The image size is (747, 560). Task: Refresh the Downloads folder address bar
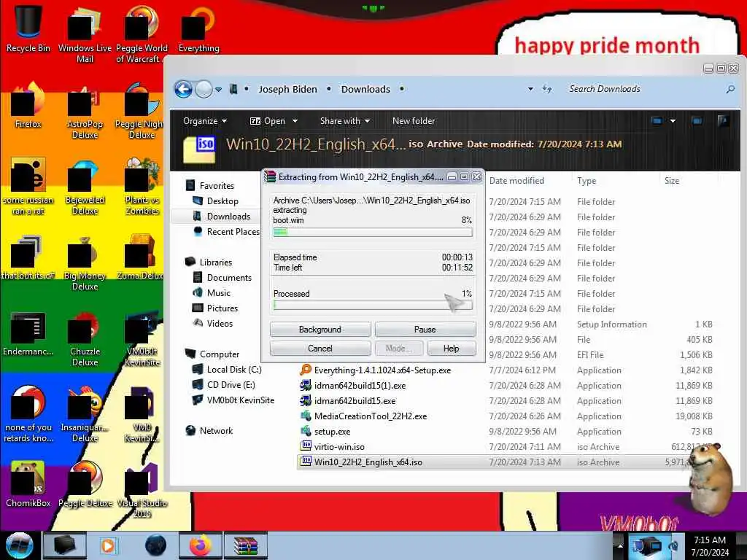547,89
